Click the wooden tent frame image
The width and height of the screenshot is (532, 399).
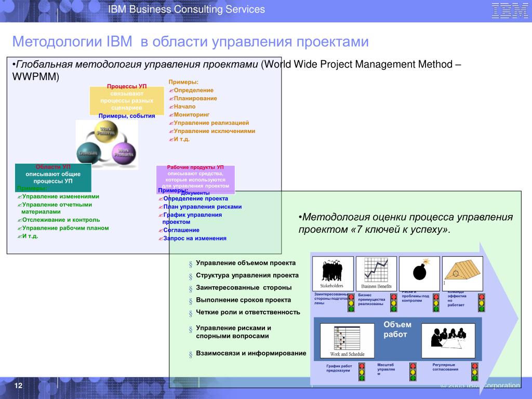(x=462, y=273)
